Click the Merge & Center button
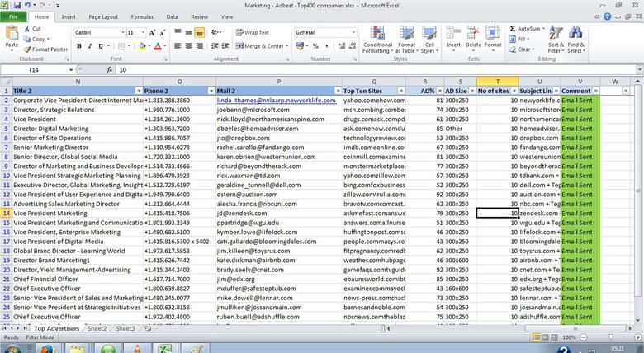Viewport: 644px width, 353px height. coord(263,46)
